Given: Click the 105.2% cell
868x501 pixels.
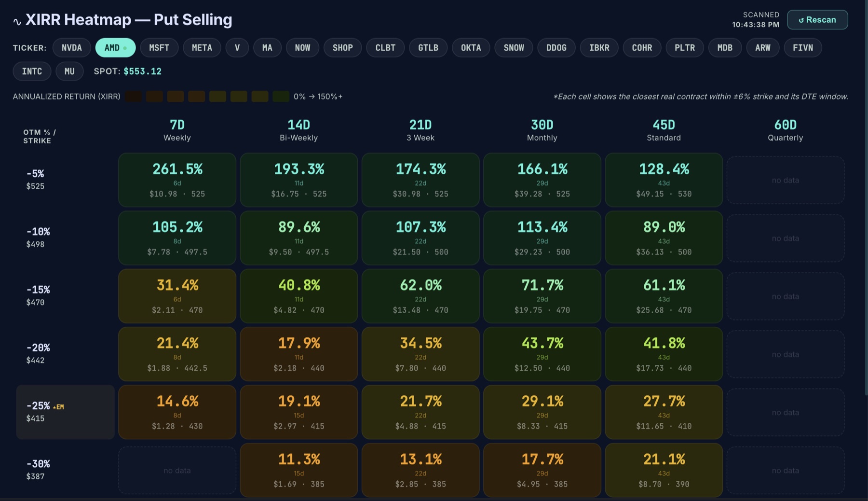Looking at the screenshot, I should pos(177,238).
